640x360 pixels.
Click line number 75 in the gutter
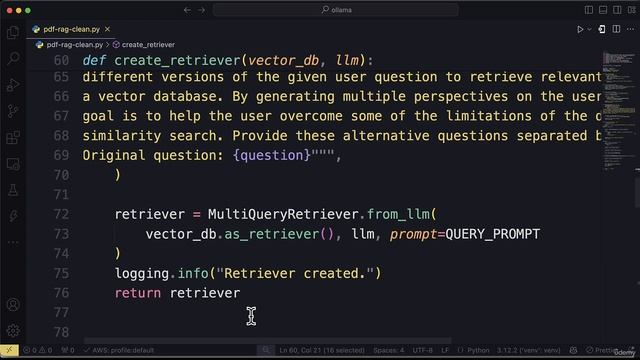coord(61,273)
